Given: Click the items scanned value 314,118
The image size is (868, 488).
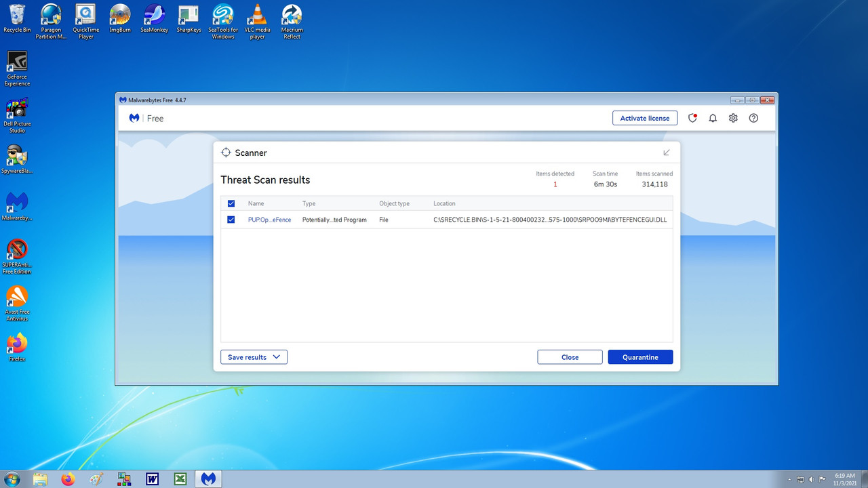Looking at the screenshot, I should click(x=654, y=184).
